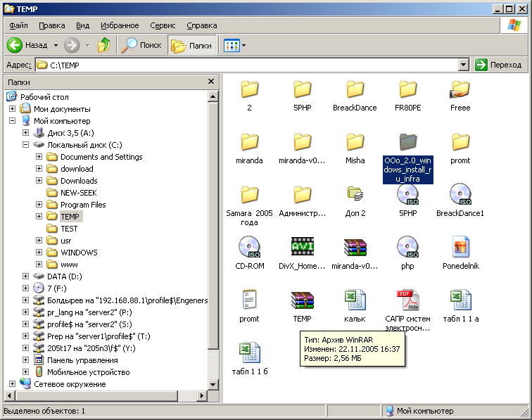The width and height of the screenshot is (532, 420).
Task: Select the TEMP WinRAR archive icon
Action: (x=303, y=300)
